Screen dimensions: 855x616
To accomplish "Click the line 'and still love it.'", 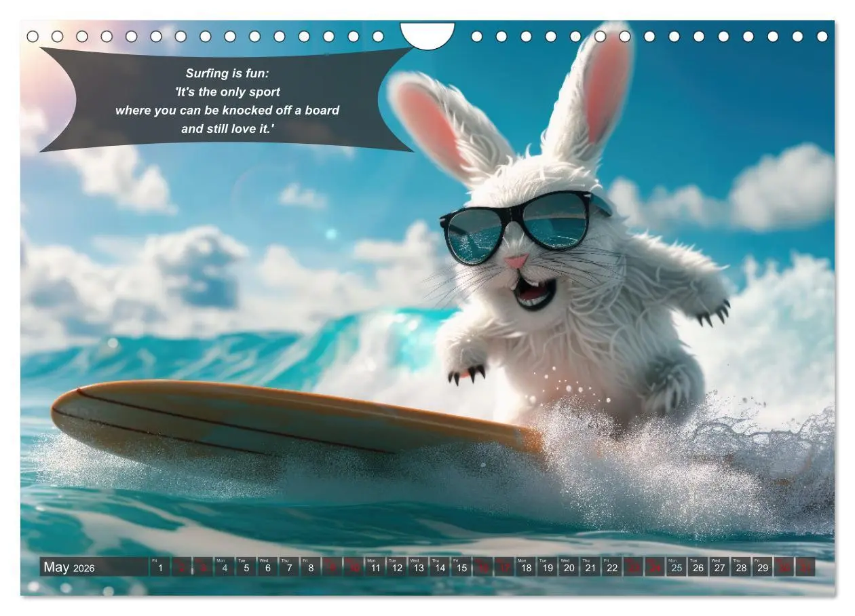I will coord(227,128).
